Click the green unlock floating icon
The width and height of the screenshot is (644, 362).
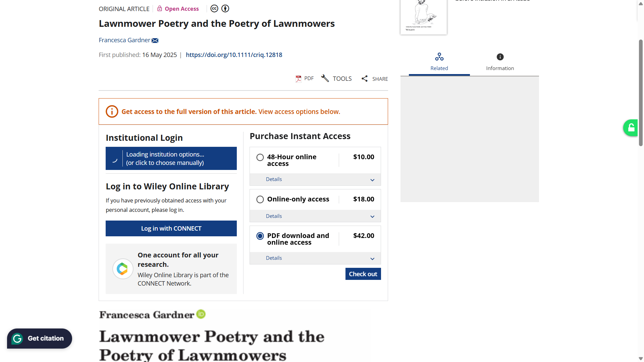(631, 128)
